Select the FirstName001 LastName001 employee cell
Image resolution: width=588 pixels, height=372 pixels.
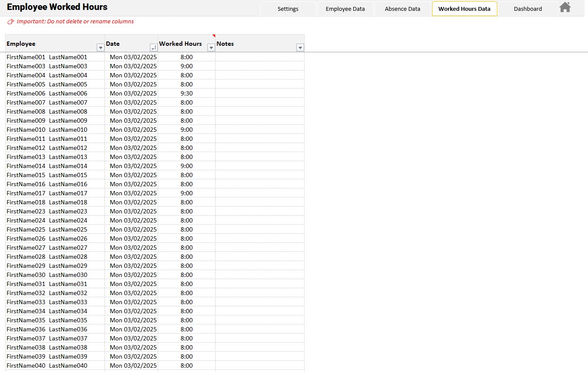pyautogui.click(x=47, y=57)
